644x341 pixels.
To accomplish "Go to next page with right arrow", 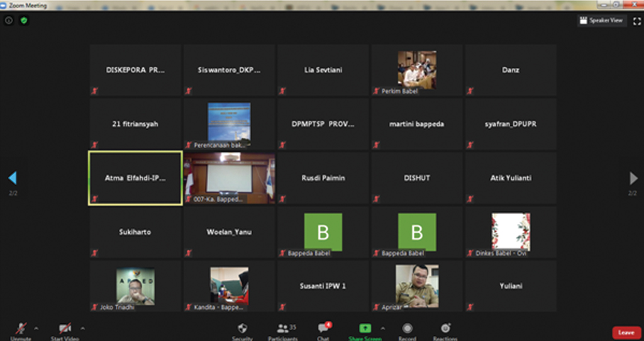I will [633, 179].
